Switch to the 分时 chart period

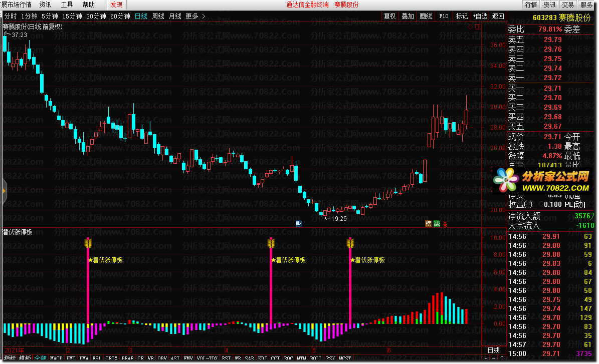coord(11,16)
